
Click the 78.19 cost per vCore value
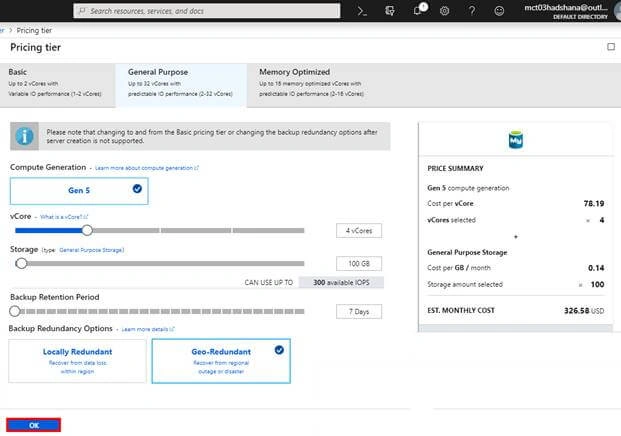click(594, 204)
